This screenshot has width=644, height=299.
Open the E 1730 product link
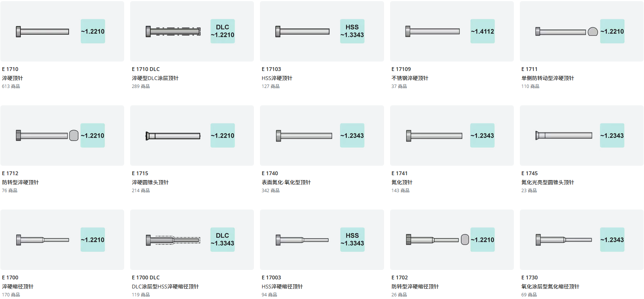coord(529,277)
